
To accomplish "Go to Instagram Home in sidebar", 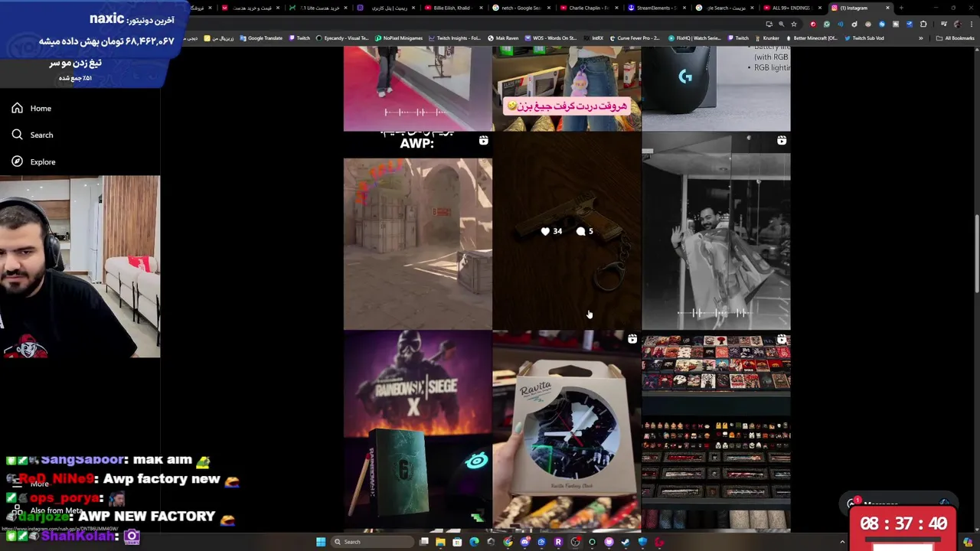I will pyautogui.click(x=31, y=109).
